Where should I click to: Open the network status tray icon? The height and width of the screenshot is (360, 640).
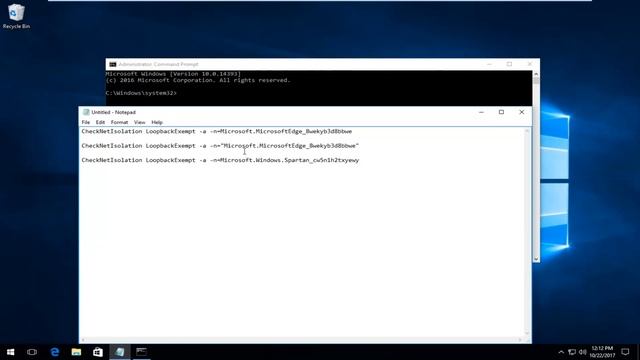click(572, 352)
